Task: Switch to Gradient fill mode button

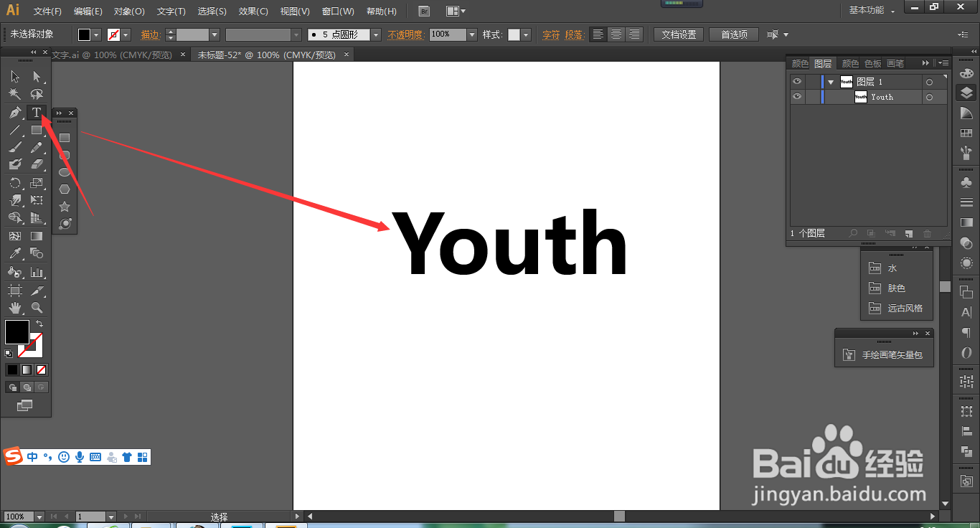Action: point(27,370)
